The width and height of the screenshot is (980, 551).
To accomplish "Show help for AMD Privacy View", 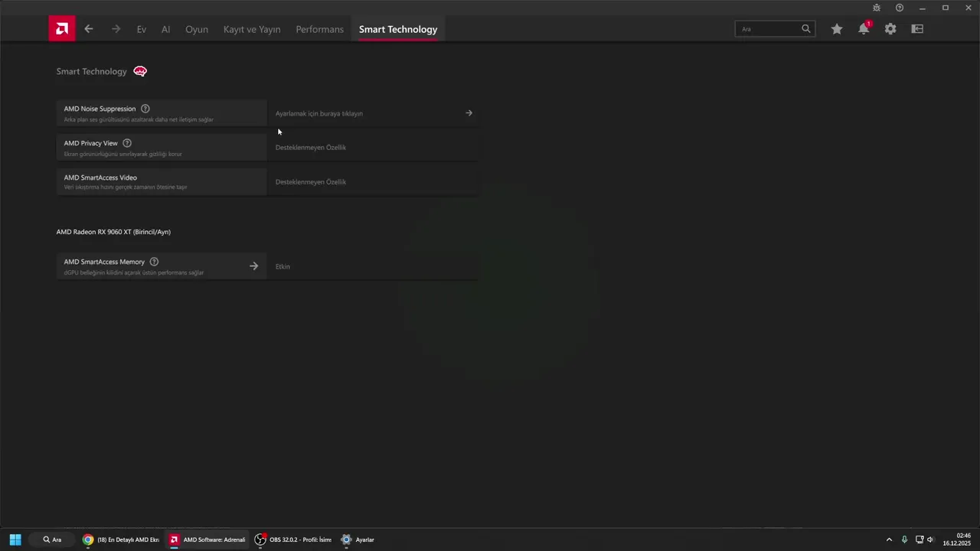I will (127, 143).
